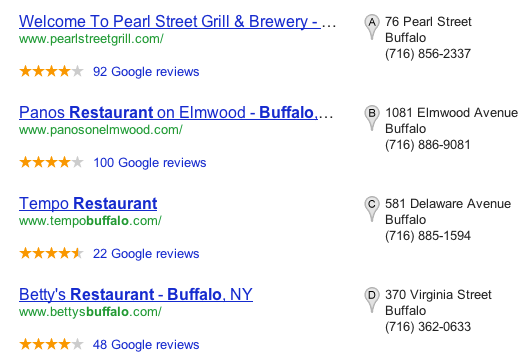Screen dimensions: 528x361
Task: Click Pearl Street Grill star rating
Action: click(x=51, y=71)
